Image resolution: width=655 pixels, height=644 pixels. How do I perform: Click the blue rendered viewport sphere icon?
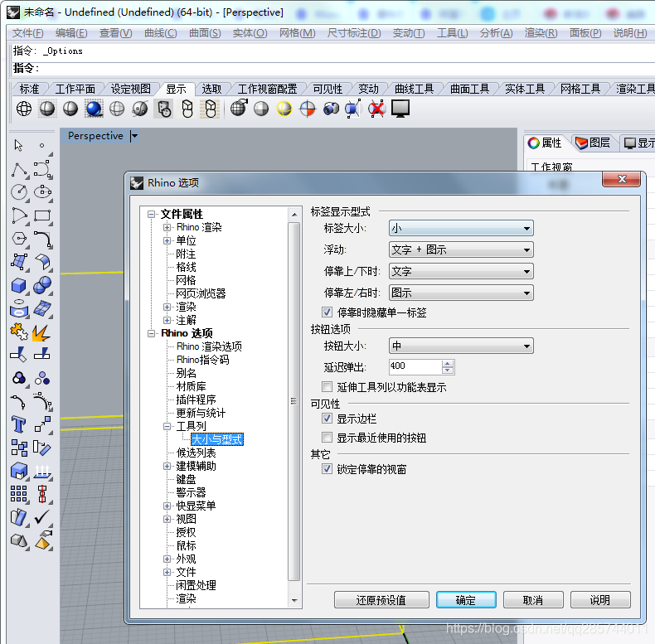94,109
